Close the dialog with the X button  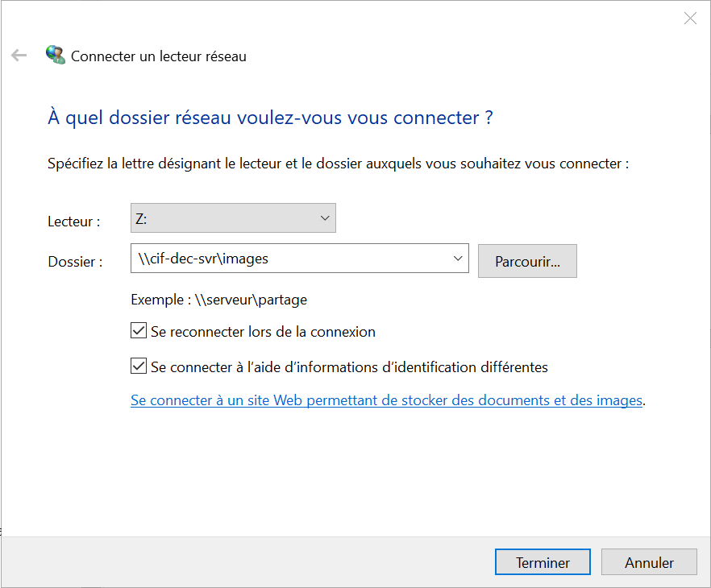pyautogui.click(x=690, y=19)
